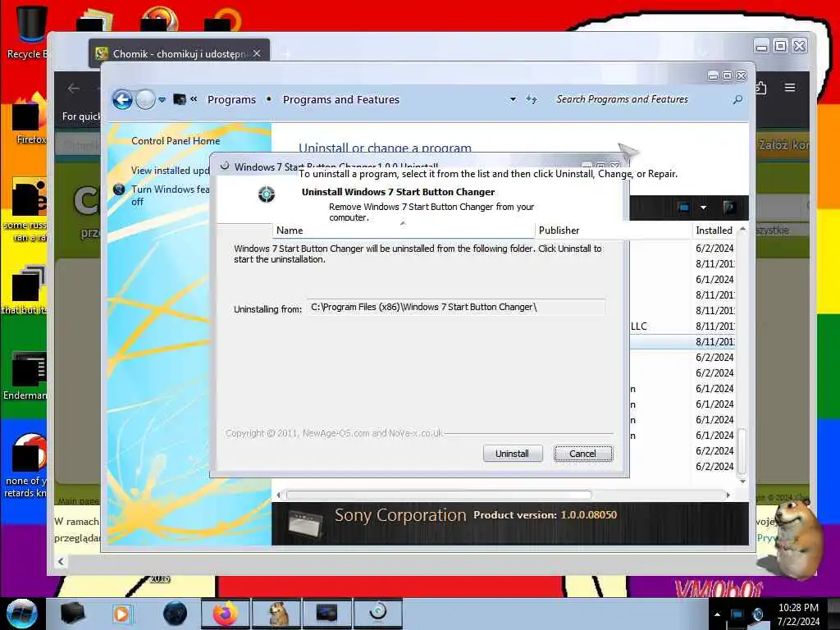Go back using the blue back arrow
Viewport: 840px width, 630px height.
click(x=122, y=99)
